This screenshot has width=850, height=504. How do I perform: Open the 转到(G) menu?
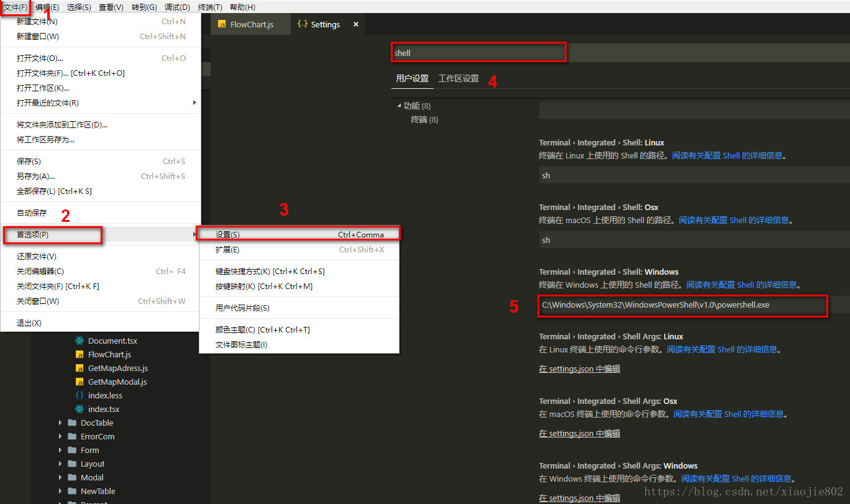coord(144,7)
